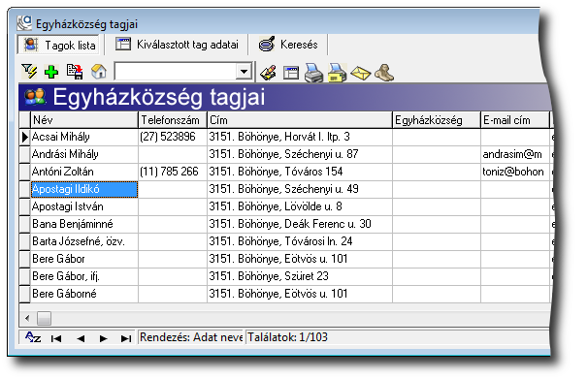Open the Keresés tab
Screen dimensions: 588x379
point(289,45)
